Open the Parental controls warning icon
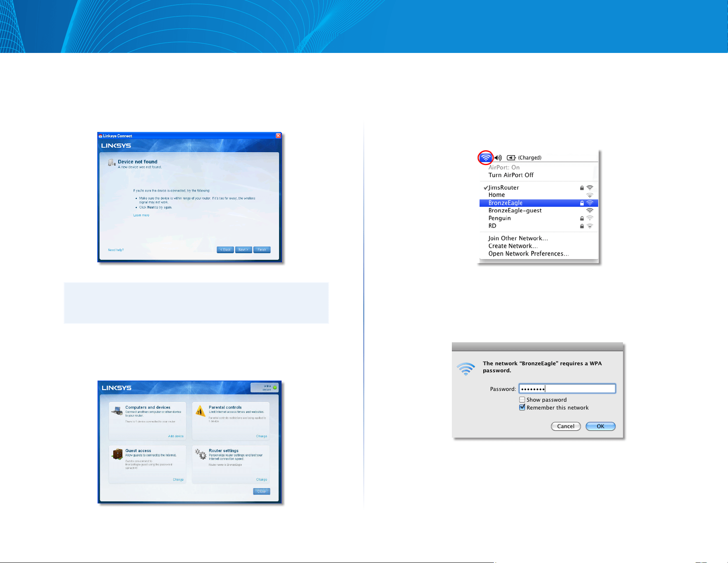Screen dimensions: 728x563 tap(200, 411)
